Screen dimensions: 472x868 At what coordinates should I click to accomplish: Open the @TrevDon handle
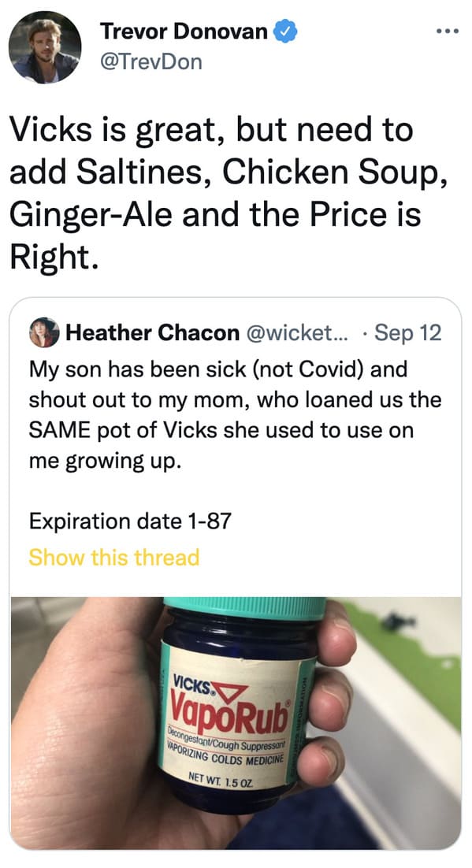pos(151,62)
